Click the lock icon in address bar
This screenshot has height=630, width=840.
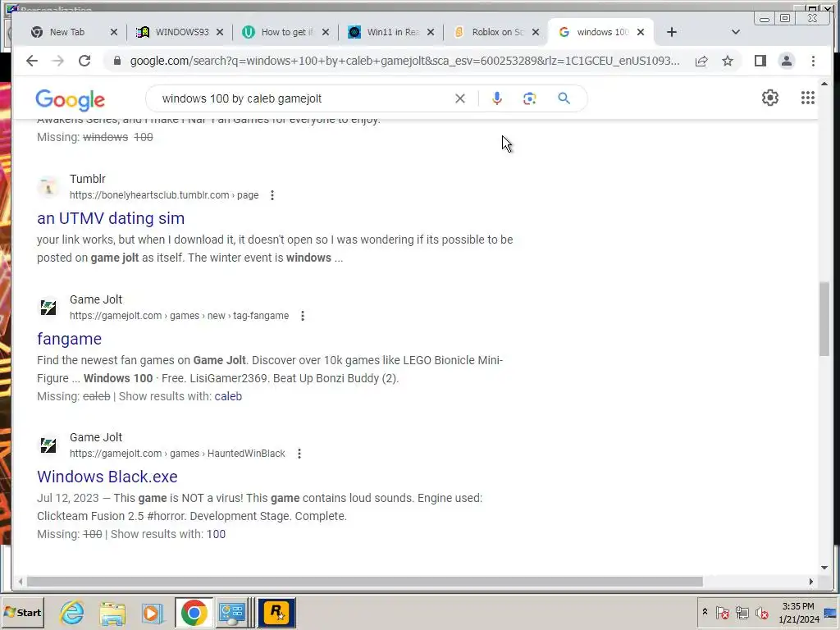coord(117,61)
